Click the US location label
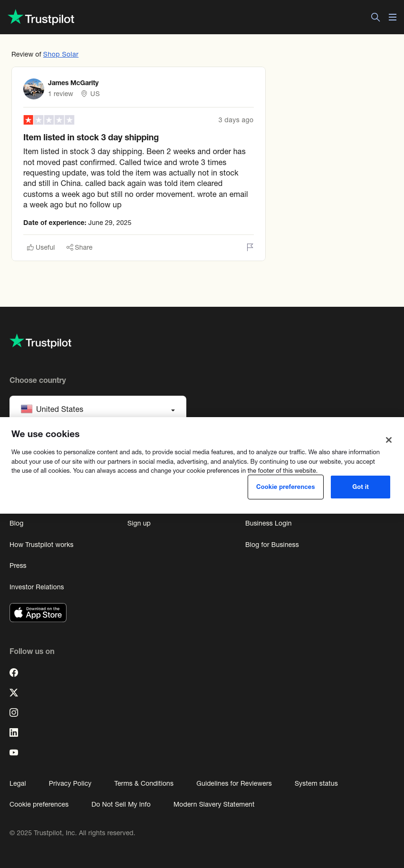 (x=90, y=94)
